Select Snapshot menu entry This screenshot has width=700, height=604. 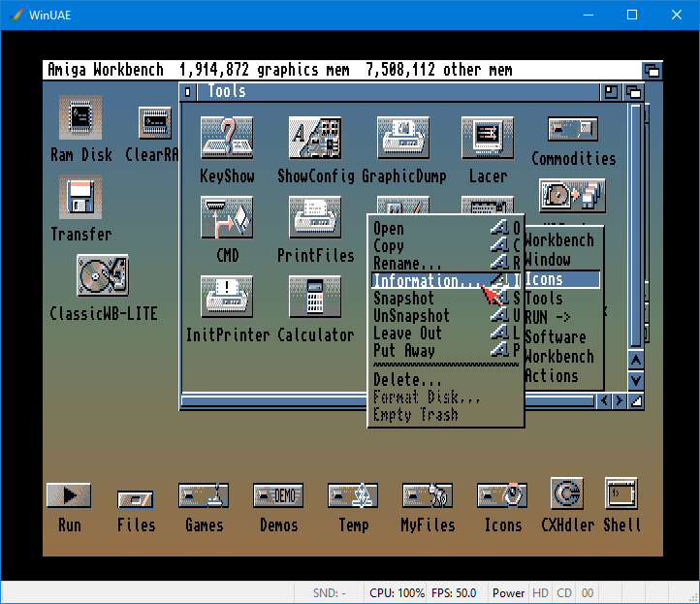404,299
